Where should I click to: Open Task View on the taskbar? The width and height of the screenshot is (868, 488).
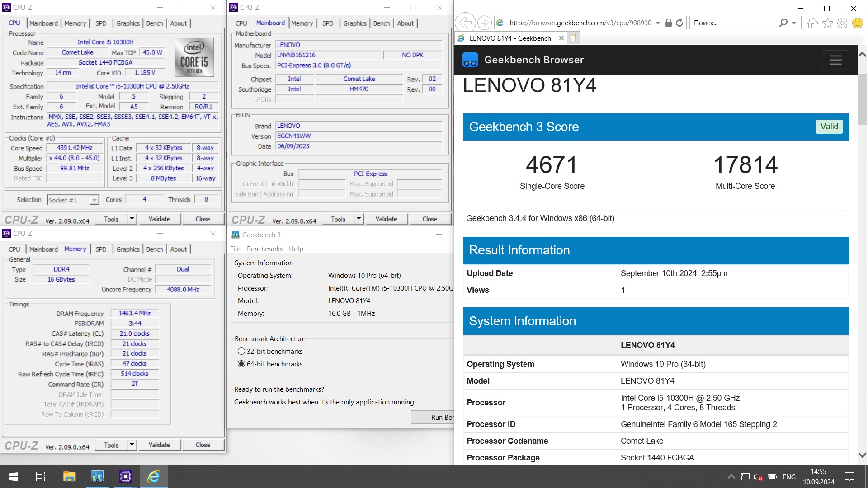tap(41, 477)
